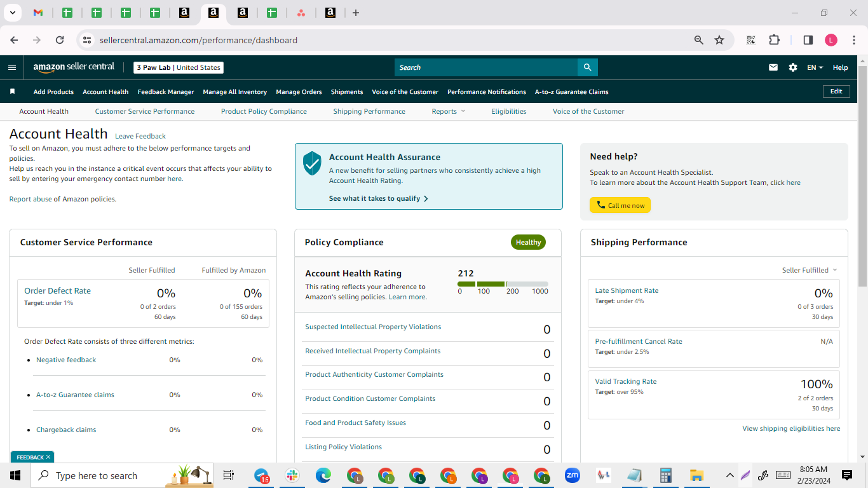This screenshot has height=488, width=868.
Task: Open Manage Orders in the navigation bar
Action: [x=299, y=91]
